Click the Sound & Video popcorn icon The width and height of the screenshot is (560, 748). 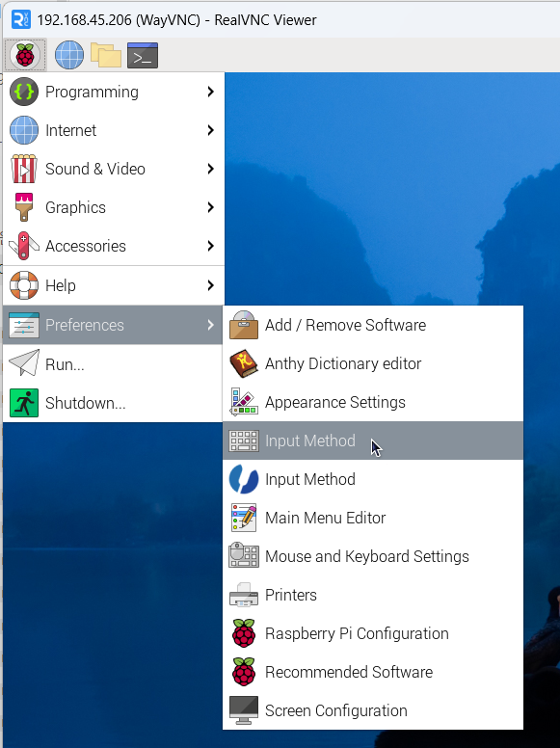pyautogui.click(x=24, y=169)
